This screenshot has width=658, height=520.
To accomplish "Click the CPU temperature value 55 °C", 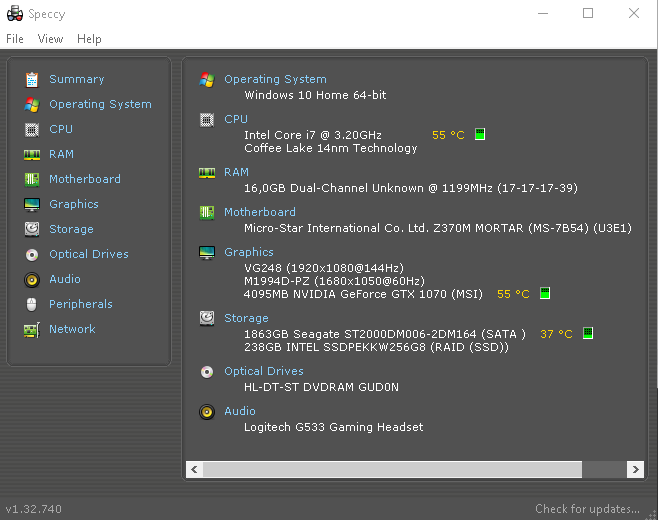I will pos(448,135).
